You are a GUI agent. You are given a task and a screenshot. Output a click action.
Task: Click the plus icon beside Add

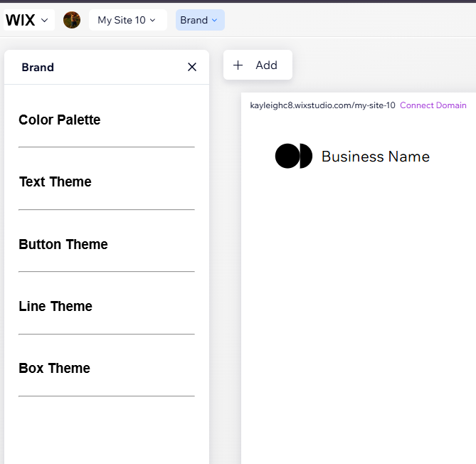(x=238, y=65)
